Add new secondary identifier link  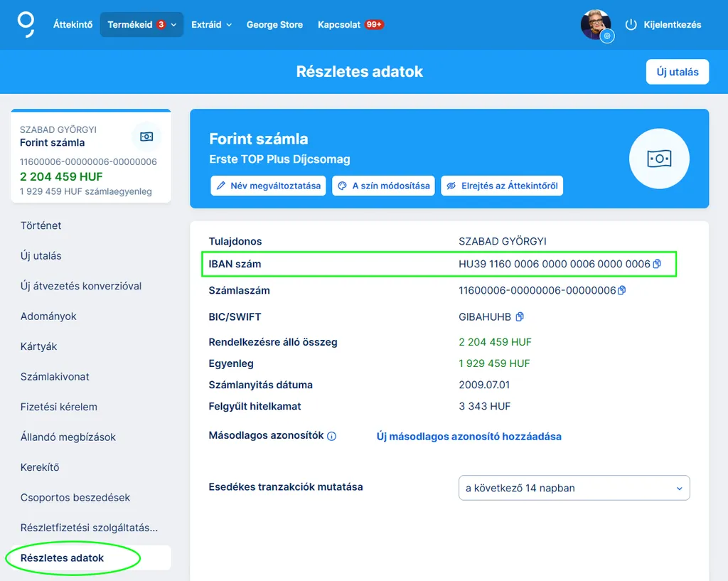tap(469, 437)
